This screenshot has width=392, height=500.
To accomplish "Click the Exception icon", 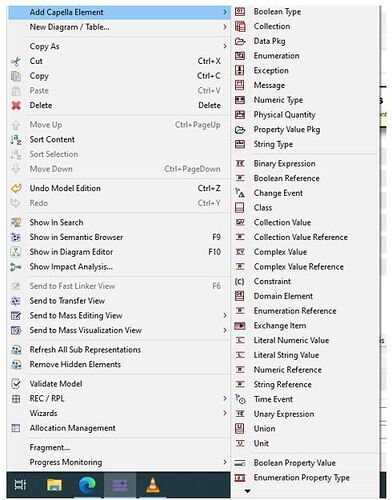I will point(240,70).
